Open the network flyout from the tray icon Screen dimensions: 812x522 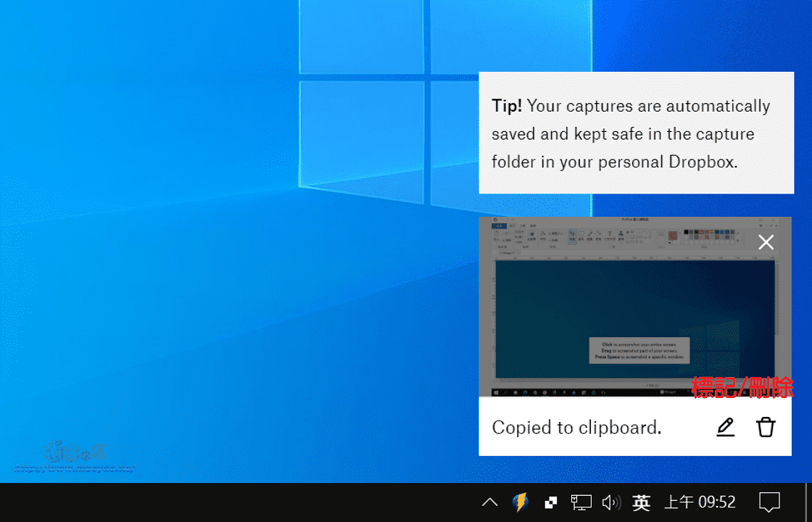(580, 501)
